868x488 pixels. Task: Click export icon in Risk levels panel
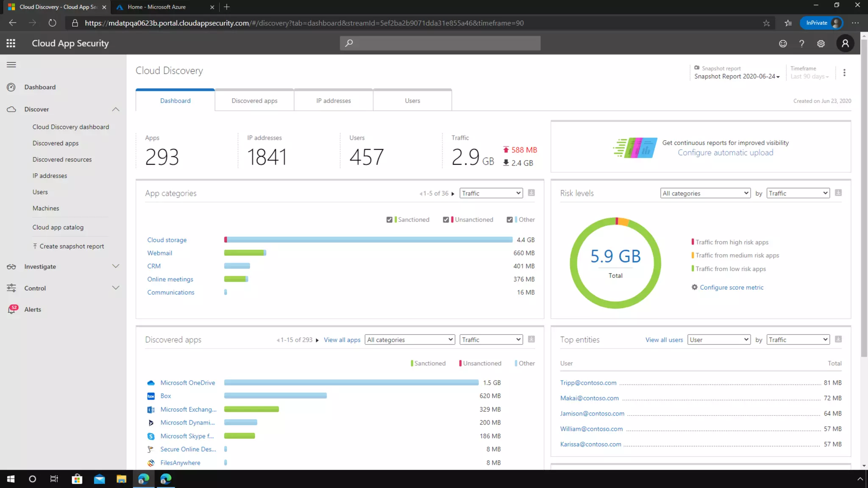coord(838,193)
